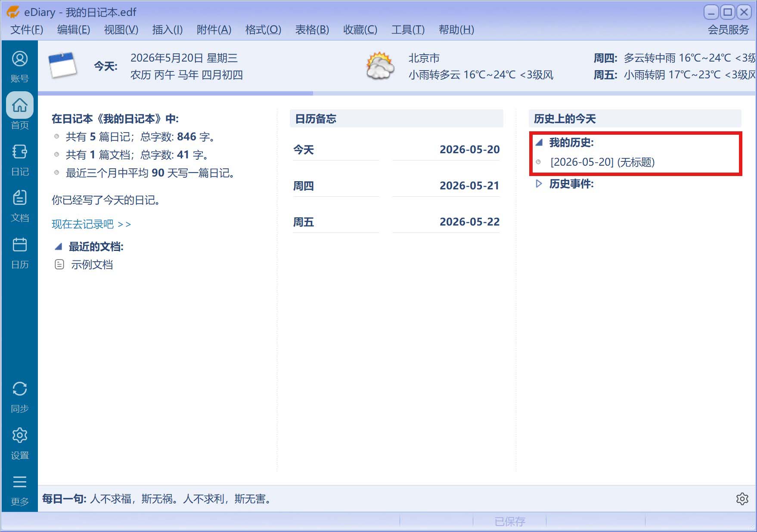Click the 历史上的今天 panel header
This screenshot has height=532, width=757.
pos(635,118)
